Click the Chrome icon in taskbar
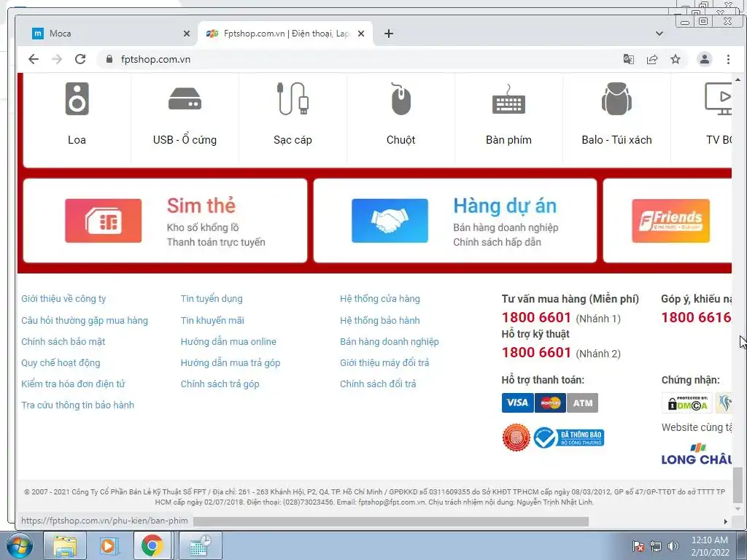747x560 pixels. click(152, 545)
